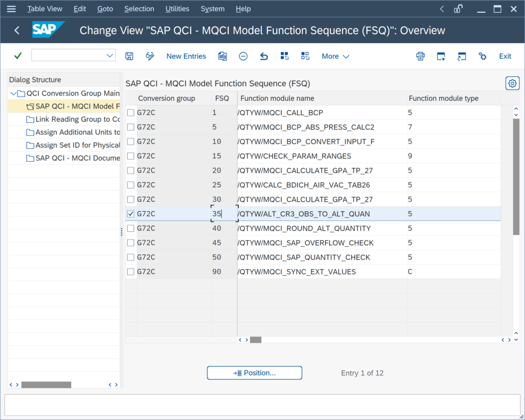Check the row with FSQ 5 checkbox
Image resolution: width=525 pixels, height=420 pixels.
click(x=131, y=127)
